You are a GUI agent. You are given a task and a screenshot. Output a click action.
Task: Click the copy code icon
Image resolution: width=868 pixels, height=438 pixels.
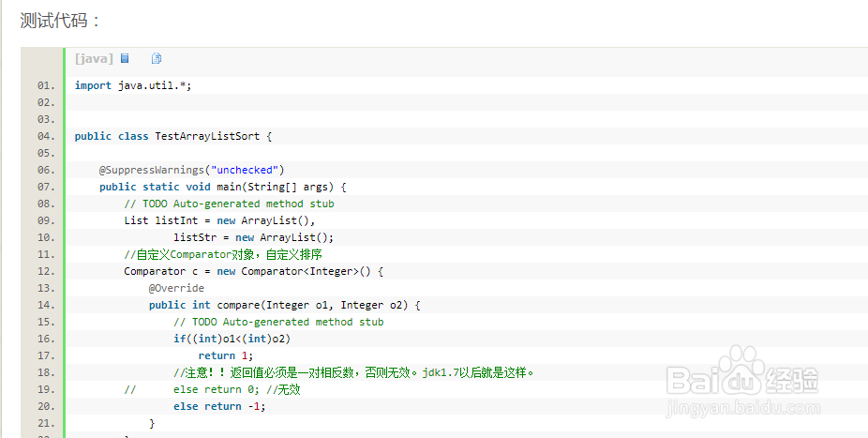coord(157,58)
